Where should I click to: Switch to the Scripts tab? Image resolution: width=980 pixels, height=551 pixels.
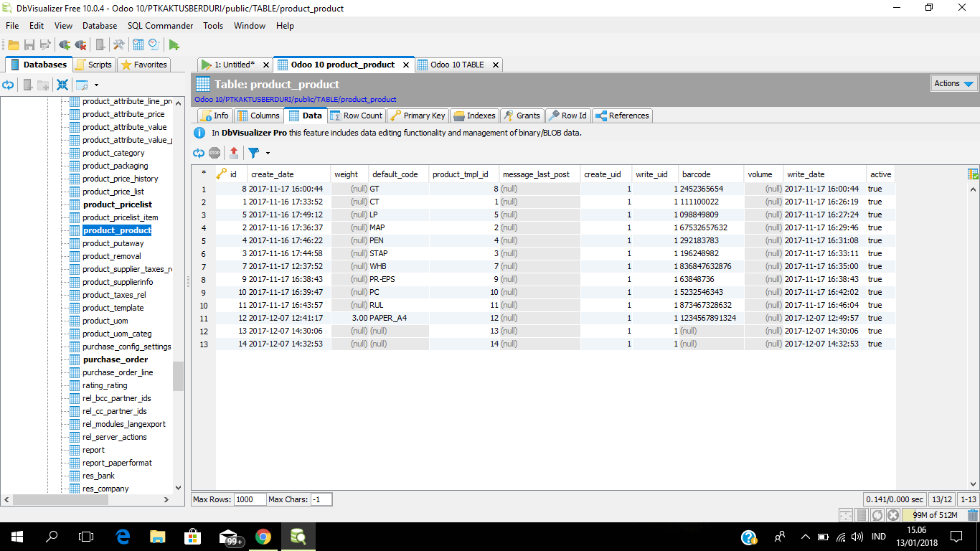(x=93, y=65)
